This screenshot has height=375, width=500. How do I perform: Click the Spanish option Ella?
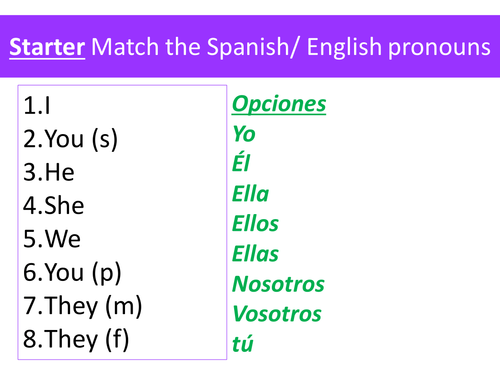tap(250, 194)
